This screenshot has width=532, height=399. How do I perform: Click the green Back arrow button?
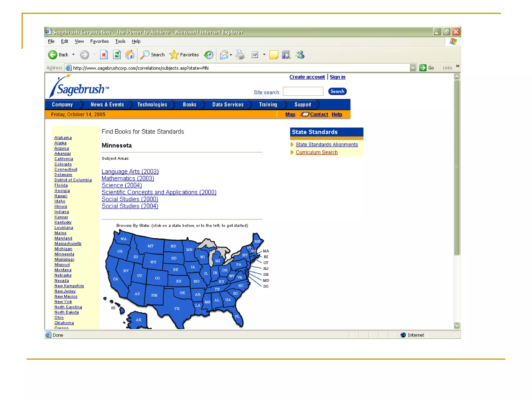[x=53, y=55]
